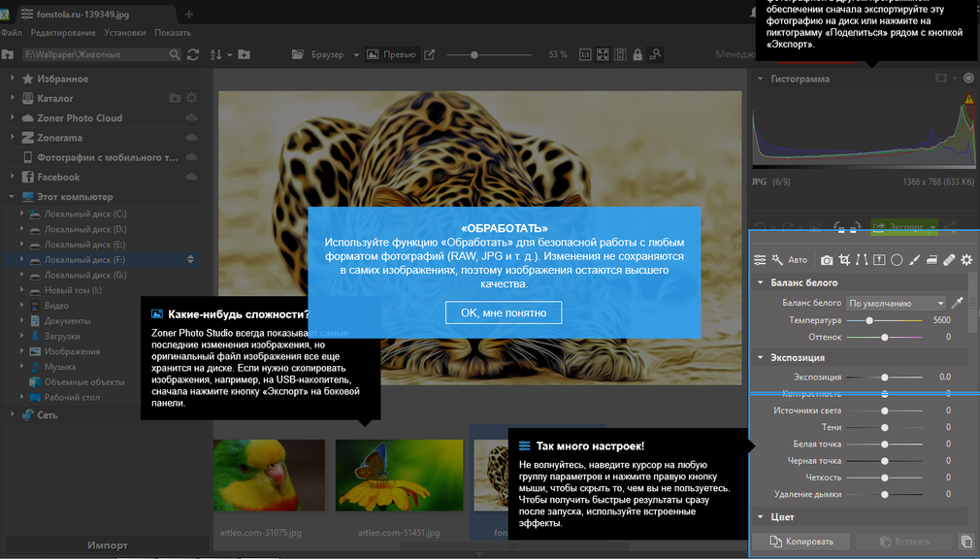Set zoom to 1:1
This screenshot has width=980, height=559.
pos(585,55)
